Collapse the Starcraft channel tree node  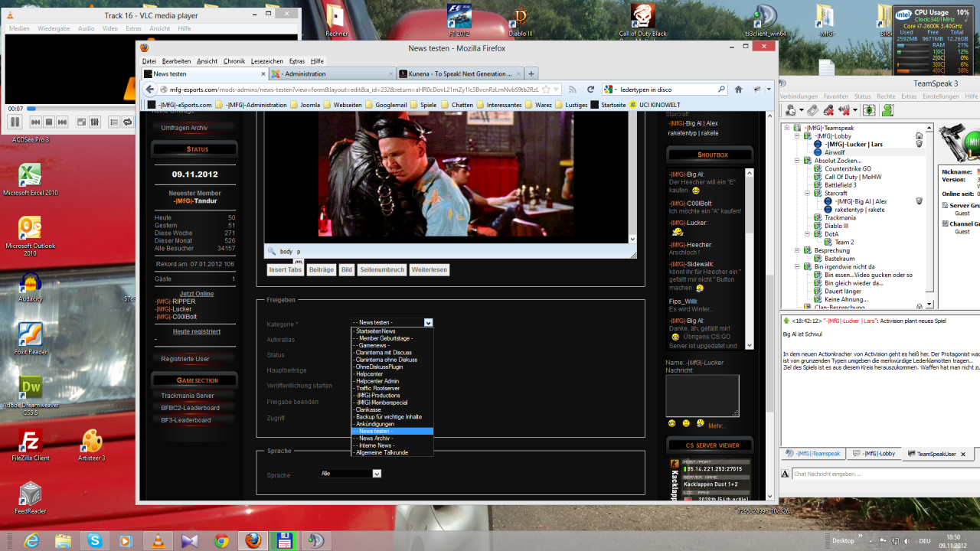tap(808, 194)
